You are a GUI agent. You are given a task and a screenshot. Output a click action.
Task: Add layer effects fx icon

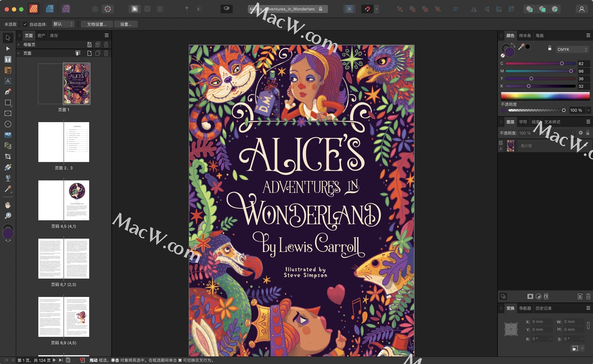coord(546,296)
